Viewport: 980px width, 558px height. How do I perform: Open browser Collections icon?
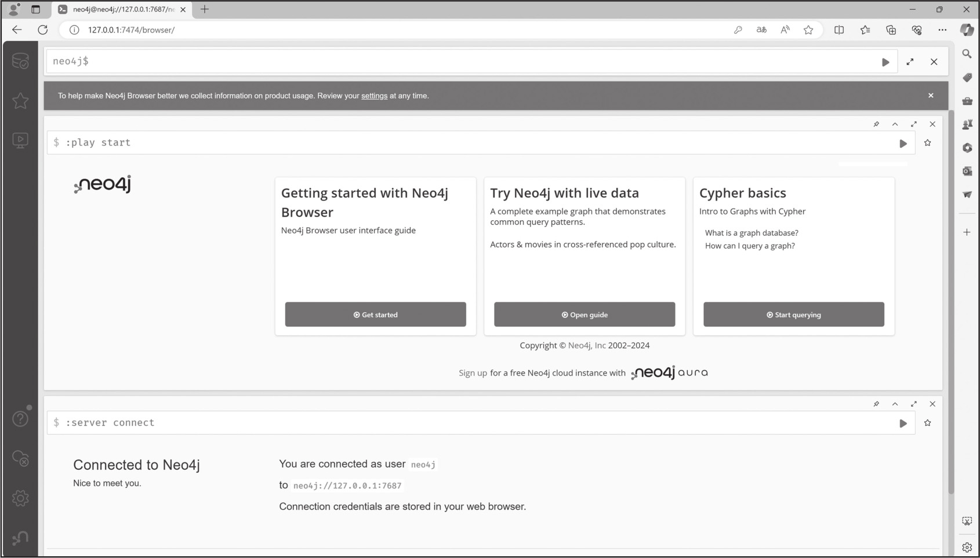tap(891, 30)
